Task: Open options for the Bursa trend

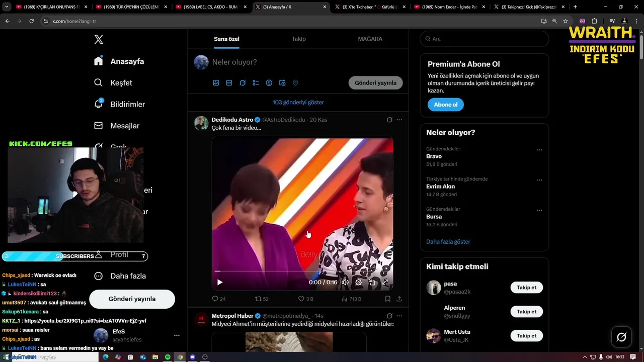Action: 539,210
